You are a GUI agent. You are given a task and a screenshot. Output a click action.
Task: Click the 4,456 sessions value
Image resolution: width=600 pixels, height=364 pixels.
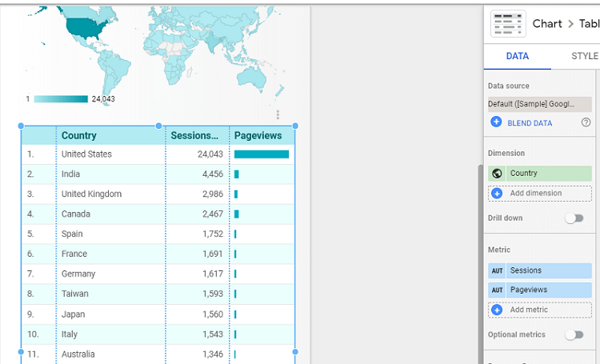point(213,174)
